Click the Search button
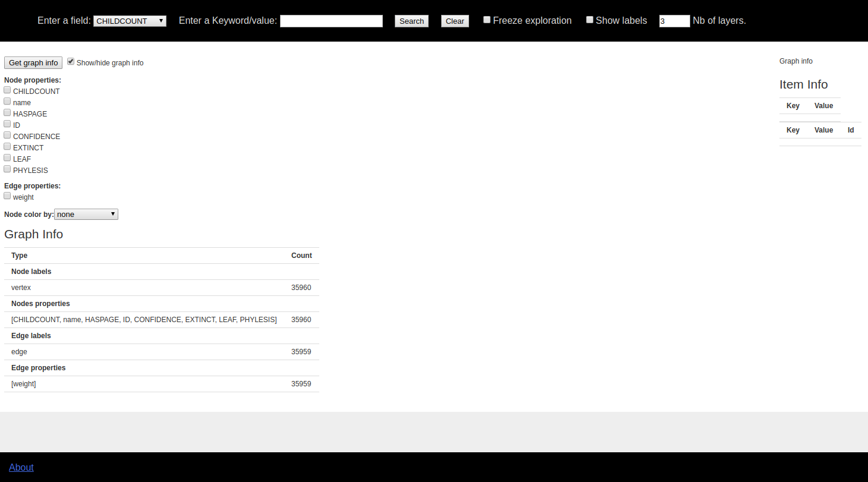The height and width of the screenshot is (482, 868). pos(411,21)
